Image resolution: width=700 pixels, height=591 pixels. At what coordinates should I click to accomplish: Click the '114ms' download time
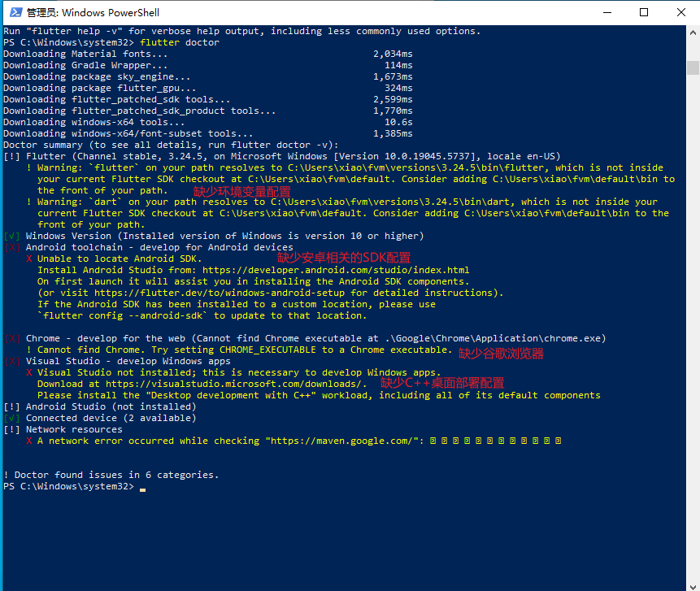click(398, 65)
